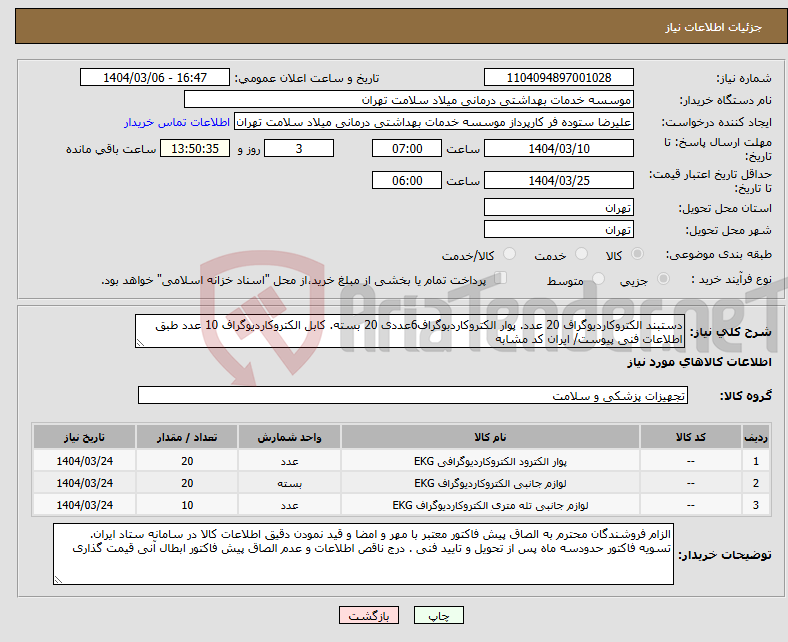Click the نام کالا column header
This screenshot has height=642, width=788.
(490, 437)
